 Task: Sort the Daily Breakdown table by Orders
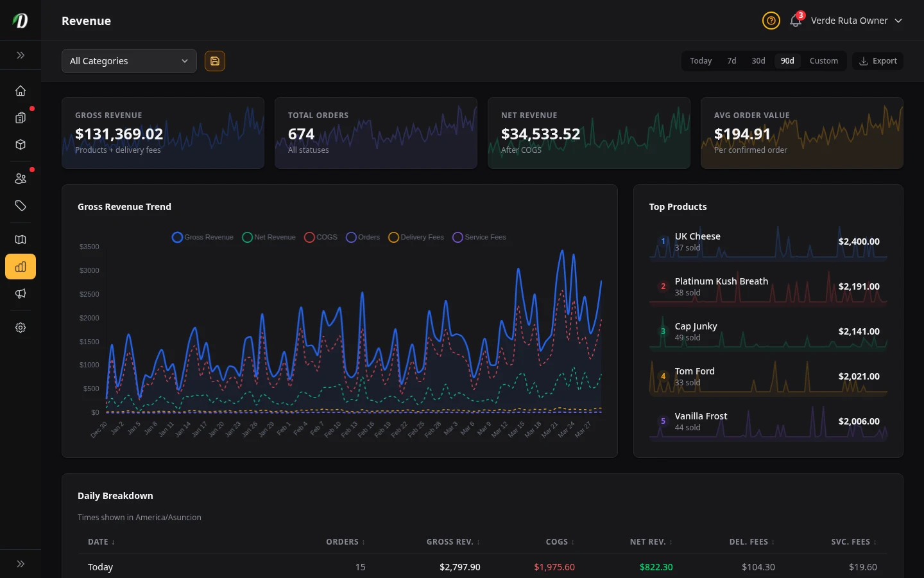tap(345, 541)
